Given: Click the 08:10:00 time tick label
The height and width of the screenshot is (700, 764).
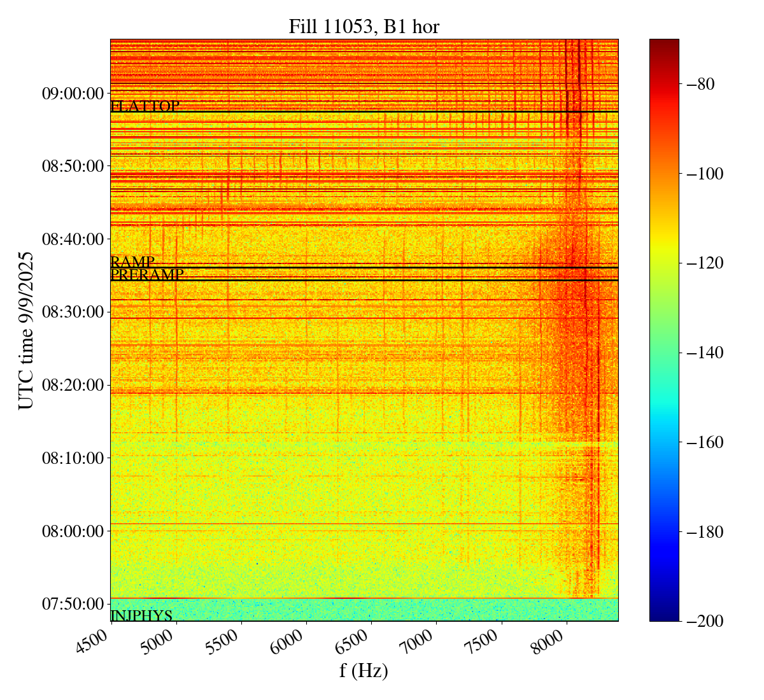Looking at the screenshot, I should 72,458.
